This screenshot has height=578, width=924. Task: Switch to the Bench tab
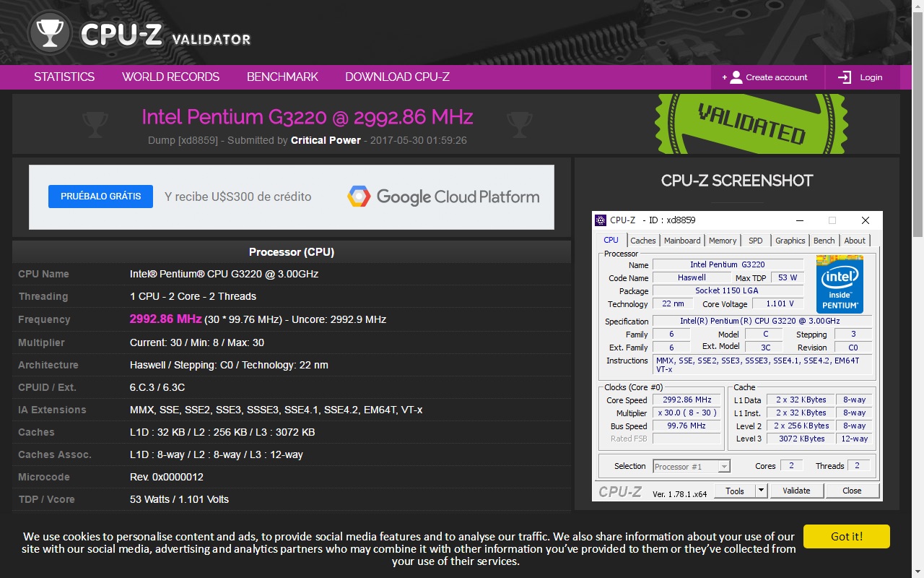824,241
